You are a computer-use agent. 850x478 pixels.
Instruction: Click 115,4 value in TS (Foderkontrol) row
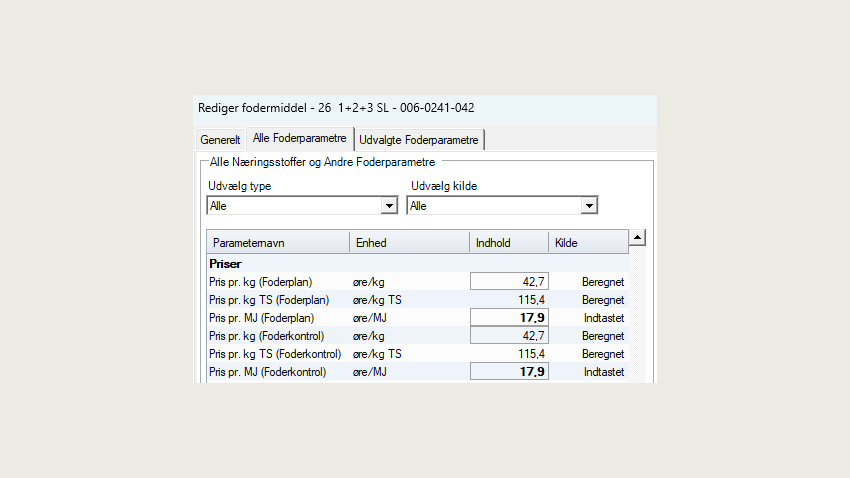click(x=531, y=354)
